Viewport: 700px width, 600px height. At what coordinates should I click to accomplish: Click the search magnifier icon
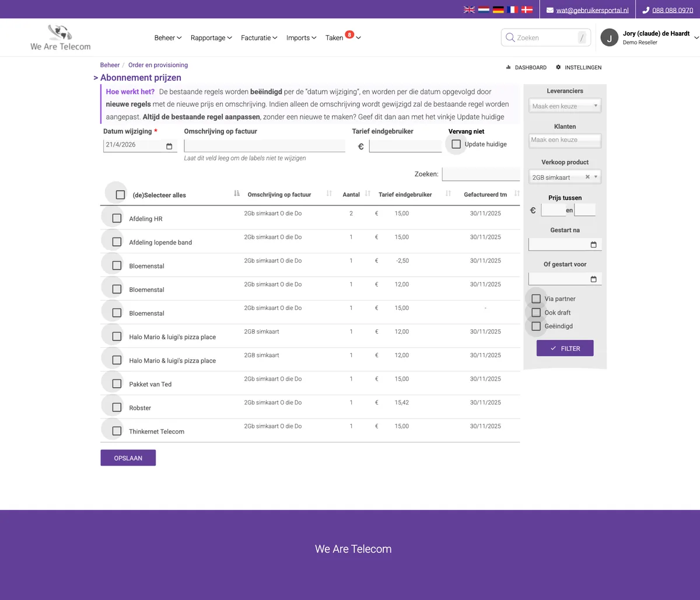coord(510,37)
